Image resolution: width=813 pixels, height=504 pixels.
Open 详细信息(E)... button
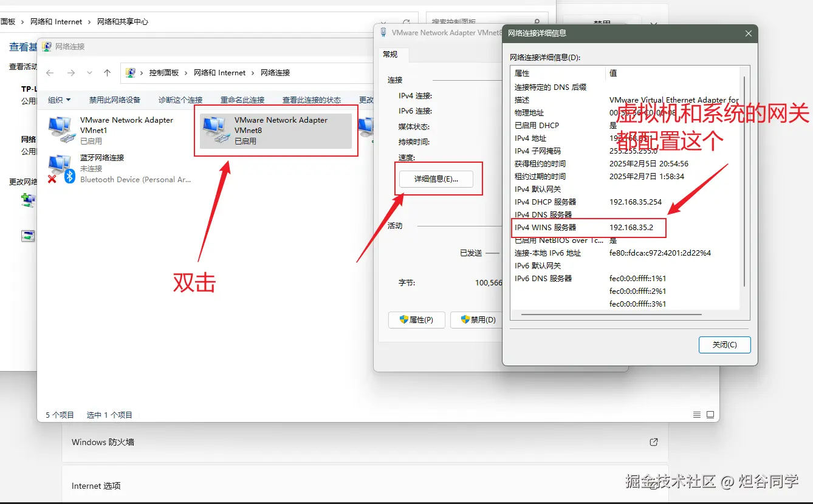click(x=436, y=179)
